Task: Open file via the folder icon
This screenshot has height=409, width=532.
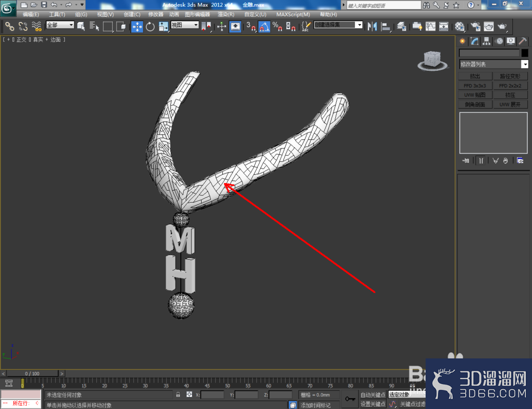Action: (34, 5)
